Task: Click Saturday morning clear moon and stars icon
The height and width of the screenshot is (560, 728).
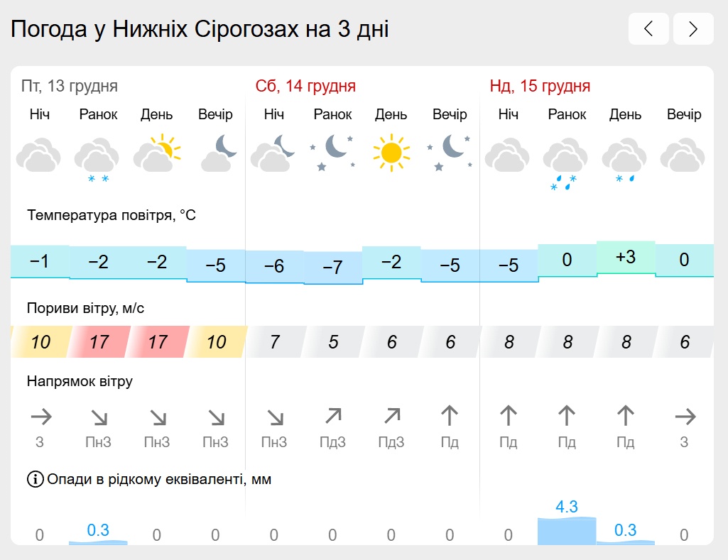Action: pyautogui.click(x=333, y=153)
